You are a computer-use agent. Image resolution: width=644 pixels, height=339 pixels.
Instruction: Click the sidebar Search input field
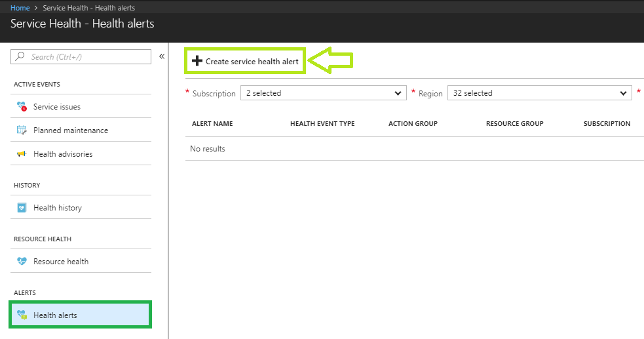pos(81,56)
